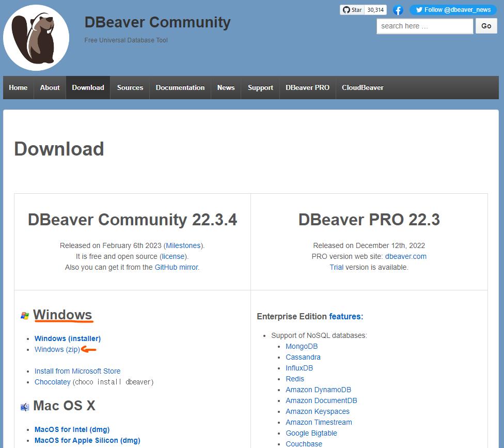Open the Milestones link

(183, 246)
